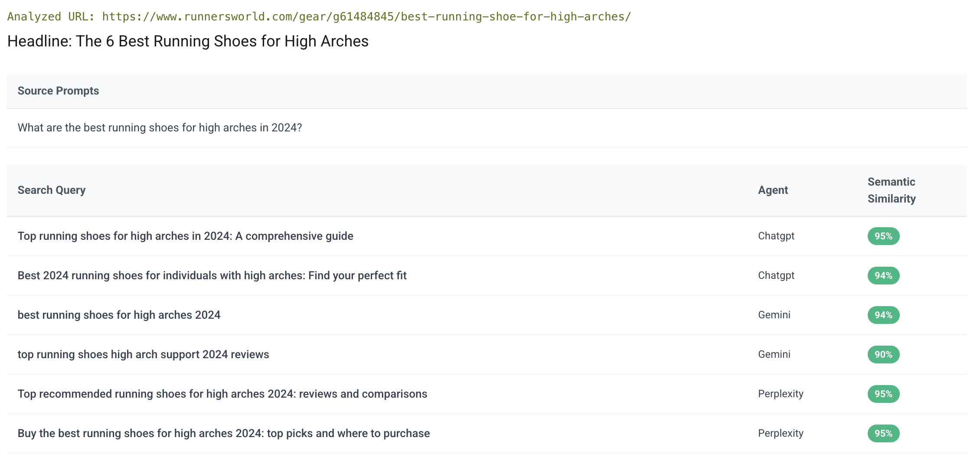
Task: Click the 'high arch support 2024 reviews' query
Action: [143, 354]
